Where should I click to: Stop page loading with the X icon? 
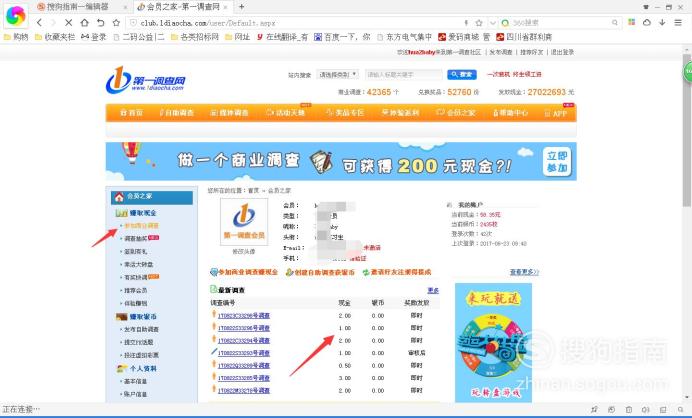[x=68, y=23]
